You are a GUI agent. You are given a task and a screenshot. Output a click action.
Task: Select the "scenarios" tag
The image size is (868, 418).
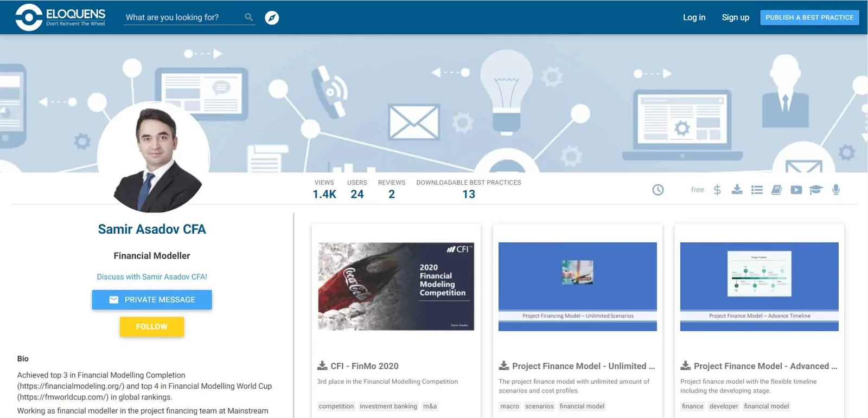point(539,406)
